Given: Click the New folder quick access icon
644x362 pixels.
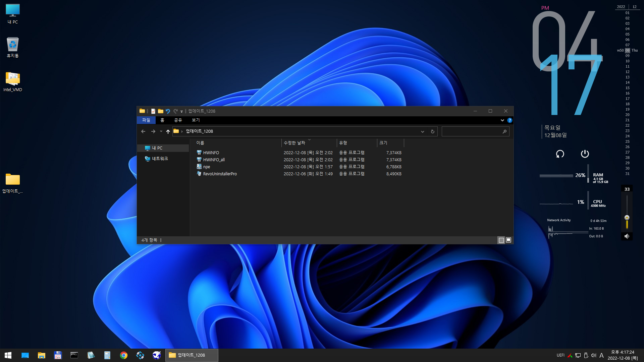Looking at the screenshot, I should tap(161, 111).
